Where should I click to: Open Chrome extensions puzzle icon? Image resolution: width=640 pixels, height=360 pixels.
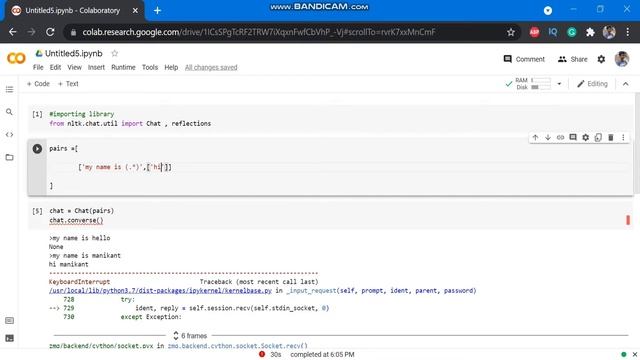coord(590,32)
